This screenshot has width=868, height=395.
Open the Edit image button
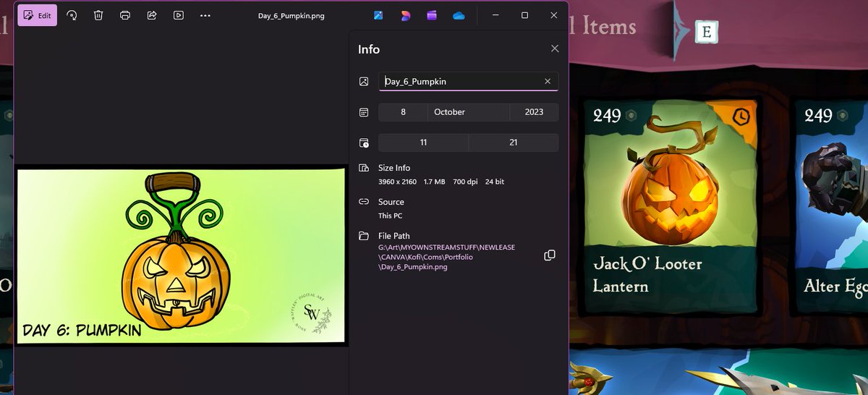38,15
